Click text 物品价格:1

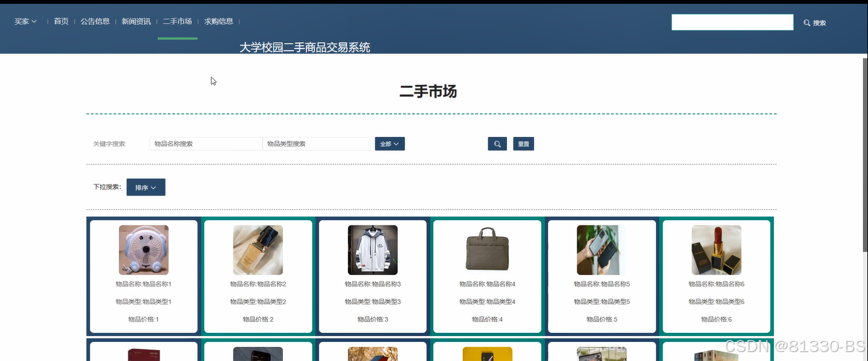tap(144, 320)
